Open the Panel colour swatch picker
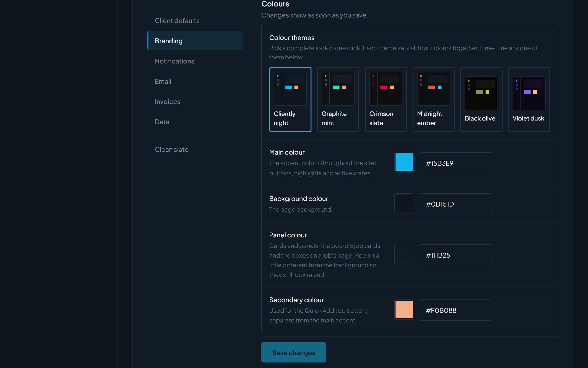 pyautogui.click(x=404, y=254)
